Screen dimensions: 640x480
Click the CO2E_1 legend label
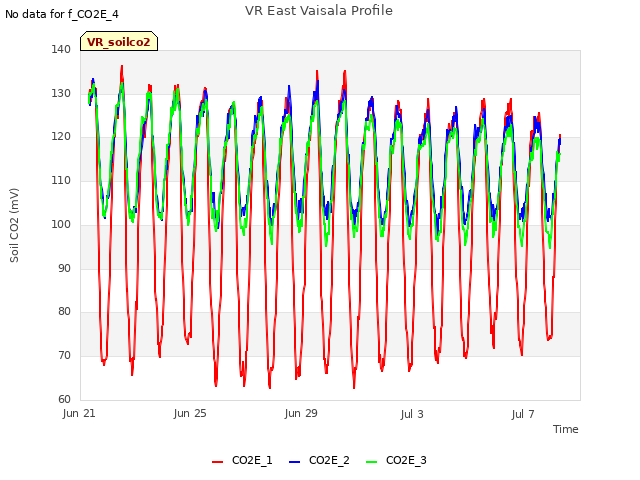click(252, 460)
